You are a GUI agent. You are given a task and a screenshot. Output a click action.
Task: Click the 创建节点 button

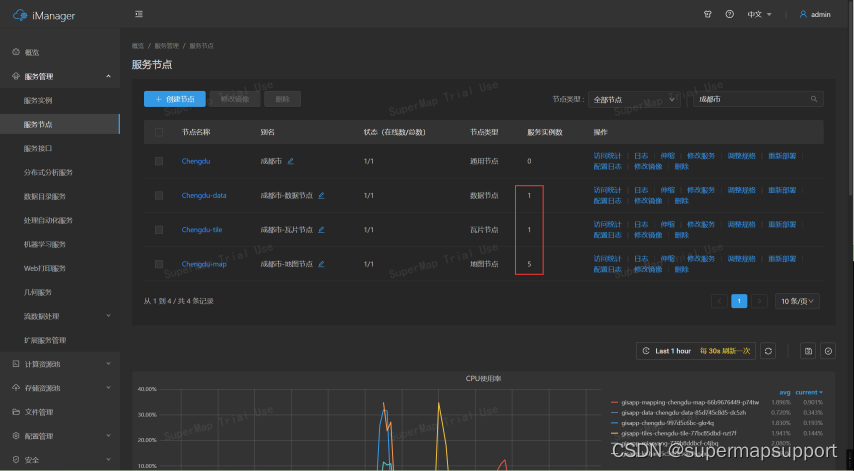[175, 99]
